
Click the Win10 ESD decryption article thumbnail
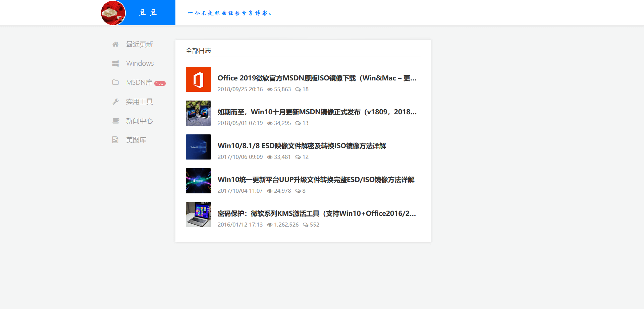pyautogui.click(x=198, y=147)
